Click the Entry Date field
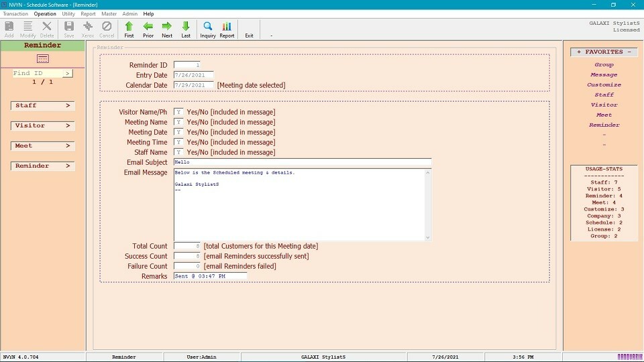Screen dimensions: 644x362 pyautogui.click(x=193, y=75)
